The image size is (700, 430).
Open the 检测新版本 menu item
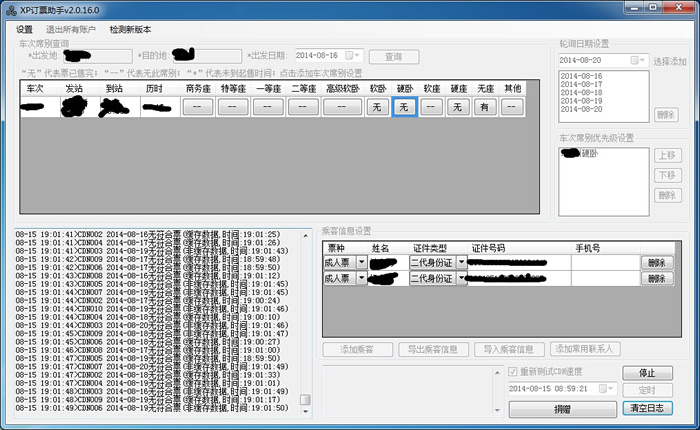tap(131, 29)
